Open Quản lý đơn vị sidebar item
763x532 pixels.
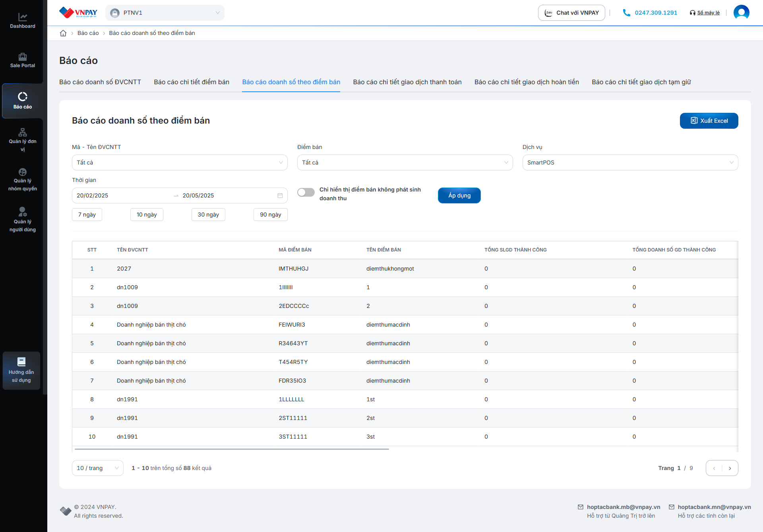coord(23,140)
